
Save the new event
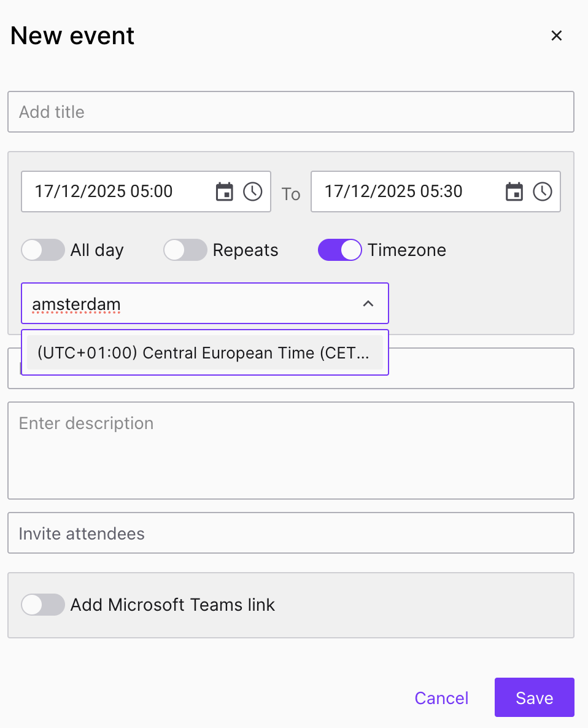coord(534,697)
